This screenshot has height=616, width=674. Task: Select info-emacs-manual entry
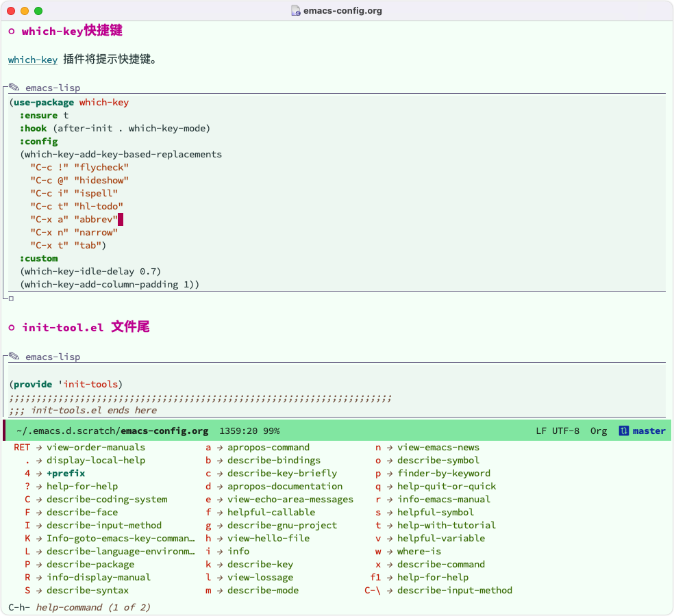(444, 499)
